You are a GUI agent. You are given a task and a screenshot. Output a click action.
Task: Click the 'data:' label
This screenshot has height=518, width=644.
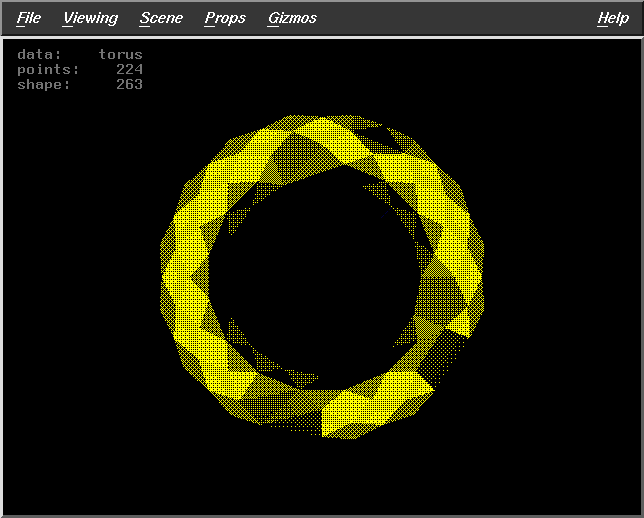pyautogui.click(x=39, y=54)
